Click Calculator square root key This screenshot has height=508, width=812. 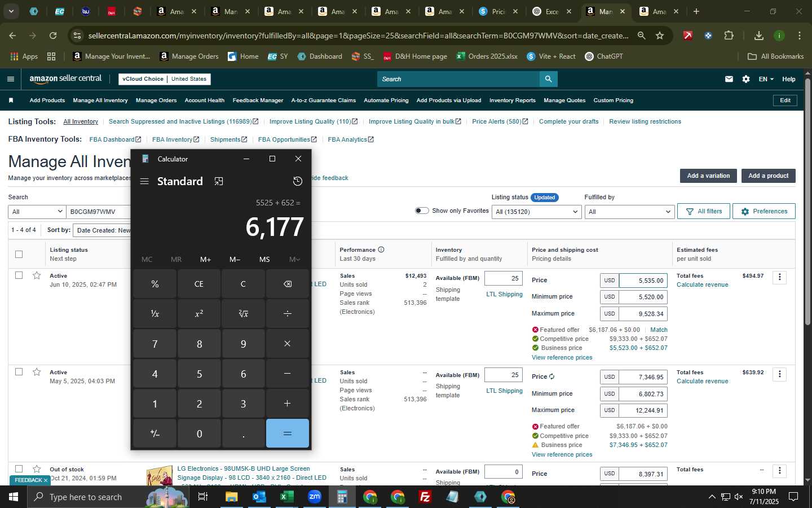coord(243,314)
